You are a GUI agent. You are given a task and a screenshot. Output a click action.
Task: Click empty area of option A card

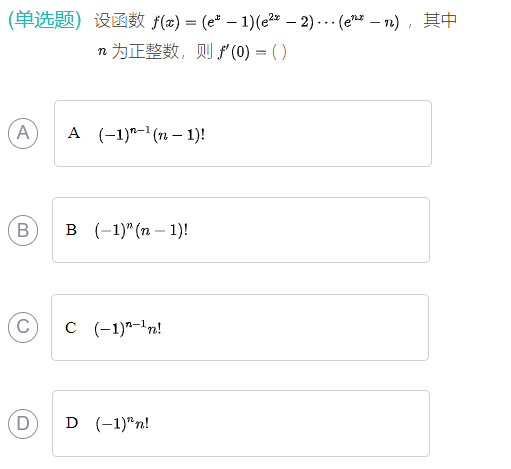tap(317, 133)
